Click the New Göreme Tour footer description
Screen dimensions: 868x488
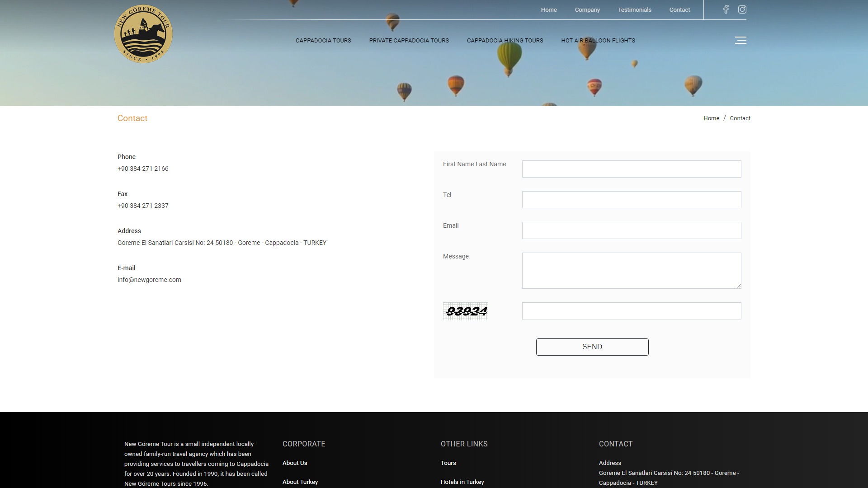tap(196, 464)
